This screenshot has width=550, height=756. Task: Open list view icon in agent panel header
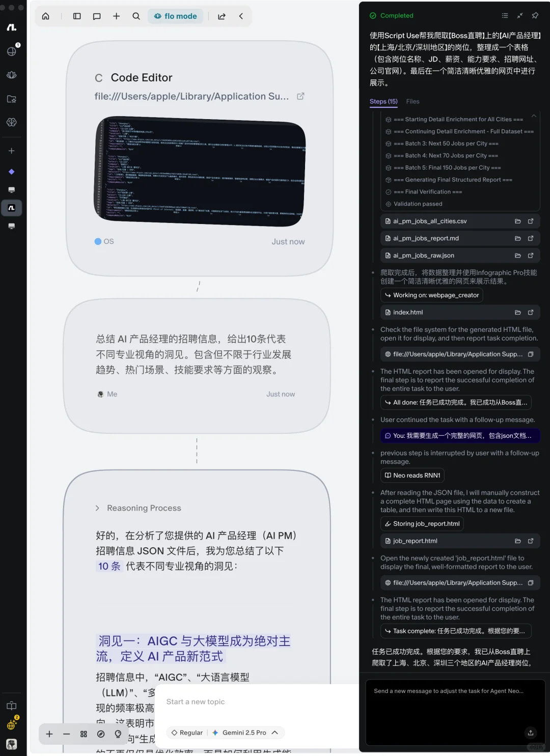coord(505,16)
